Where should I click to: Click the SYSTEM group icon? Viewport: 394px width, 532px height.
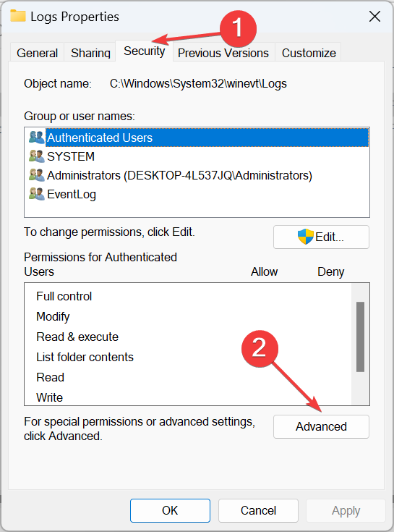tap(37, 156)
